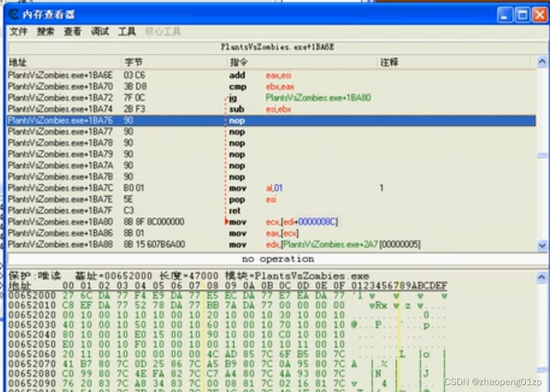Click hex row address 00652070
Viewport: 550px width, 392px height.
coord(32,364)
